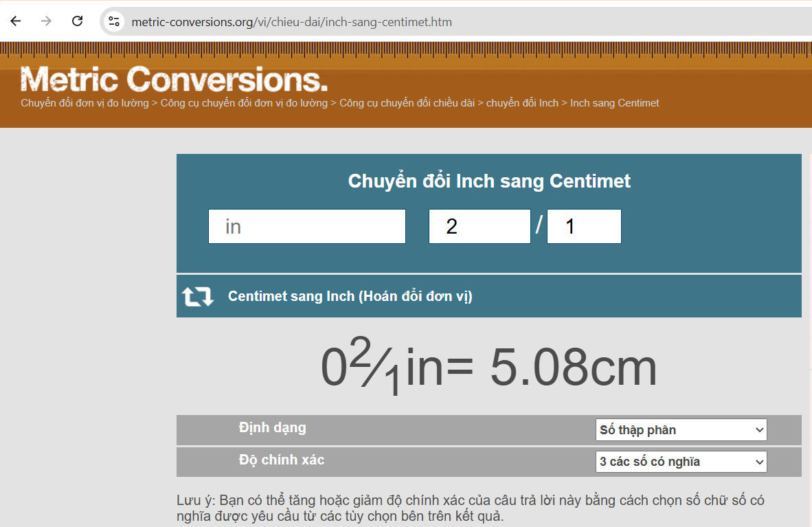
Task: Click the inches 'in' input field
Action: 307,227
